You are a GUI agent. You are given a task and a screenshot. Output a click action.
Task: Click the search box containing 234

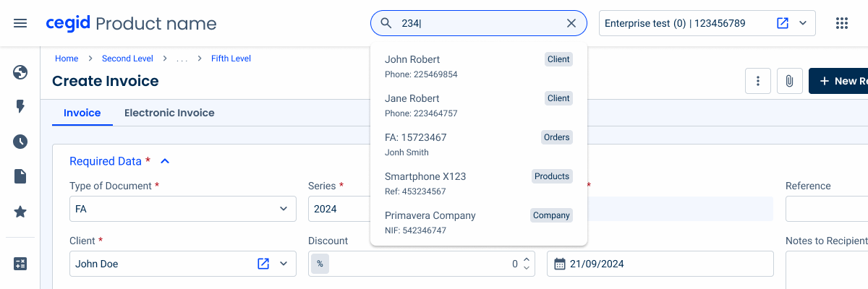coord(479,23)
